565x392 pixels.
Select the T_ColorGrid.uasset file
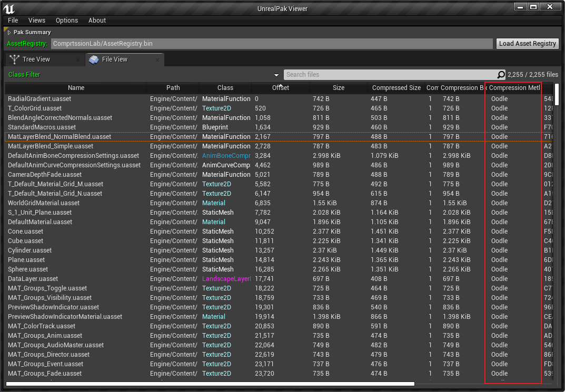coord(279,108)
